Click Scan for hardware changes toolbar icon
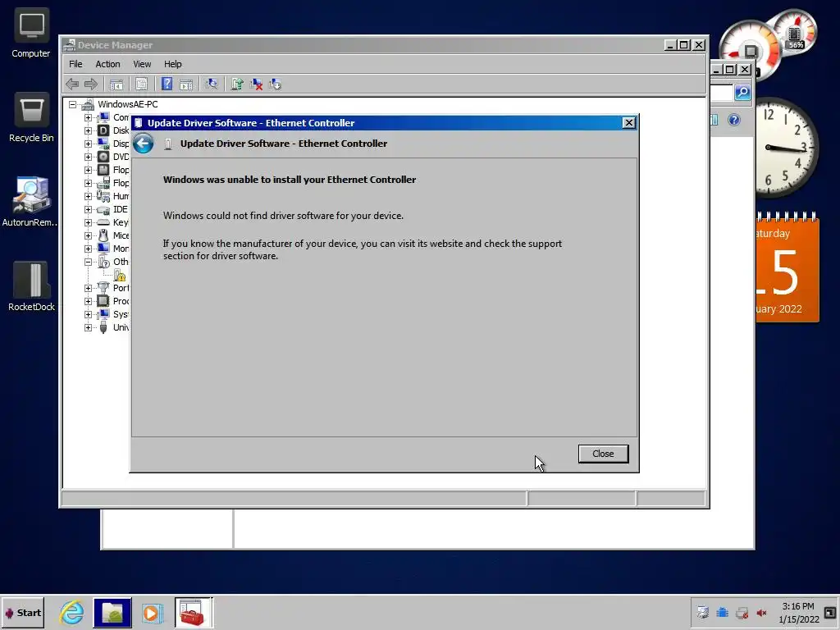Image resolution: width=840 pixels, height=630 pixels. pyautogui.click(x=212, y=84)
